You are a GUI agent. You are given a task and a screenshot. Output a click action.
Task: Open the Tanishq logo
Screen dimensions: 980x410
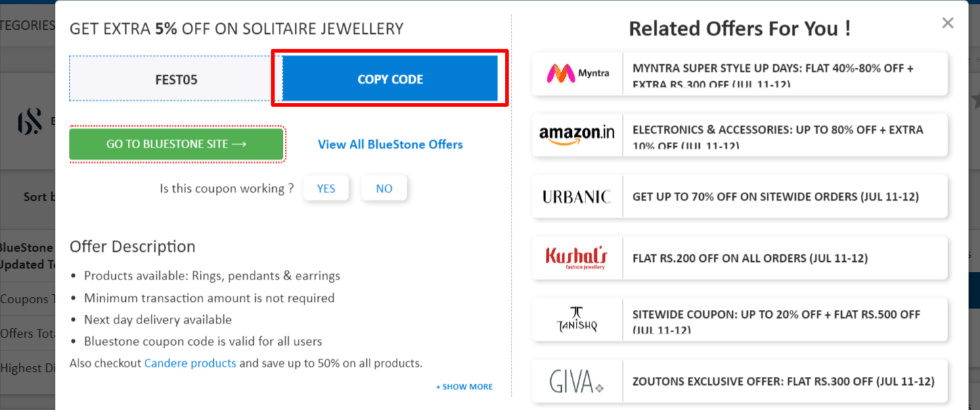click(x=577, y=320)
